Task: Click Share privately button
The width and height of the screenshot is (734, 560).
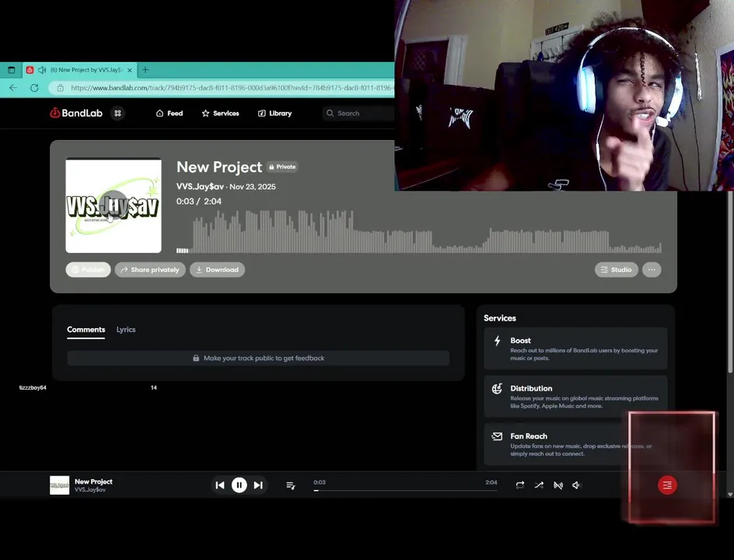Action: click(x=150, y=270)
